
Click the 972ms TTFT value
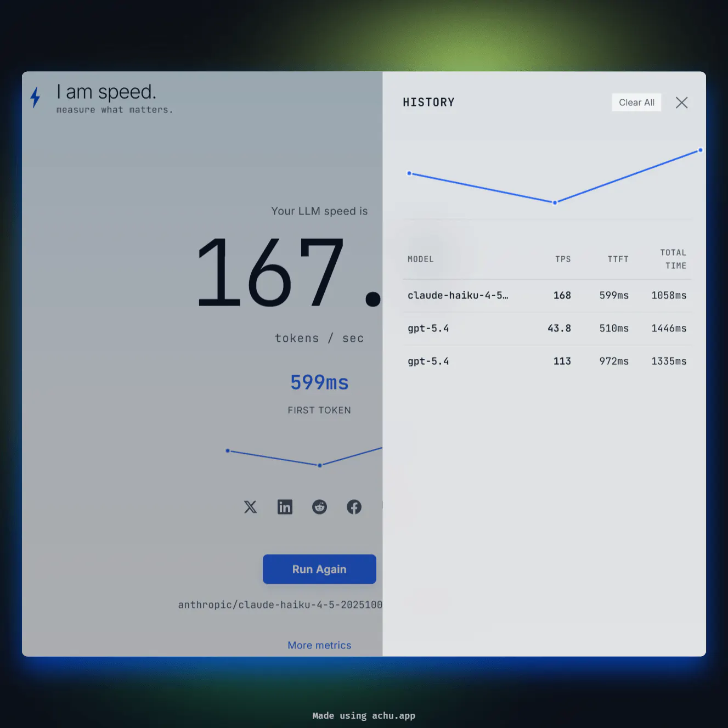click(x=614, y=362)
